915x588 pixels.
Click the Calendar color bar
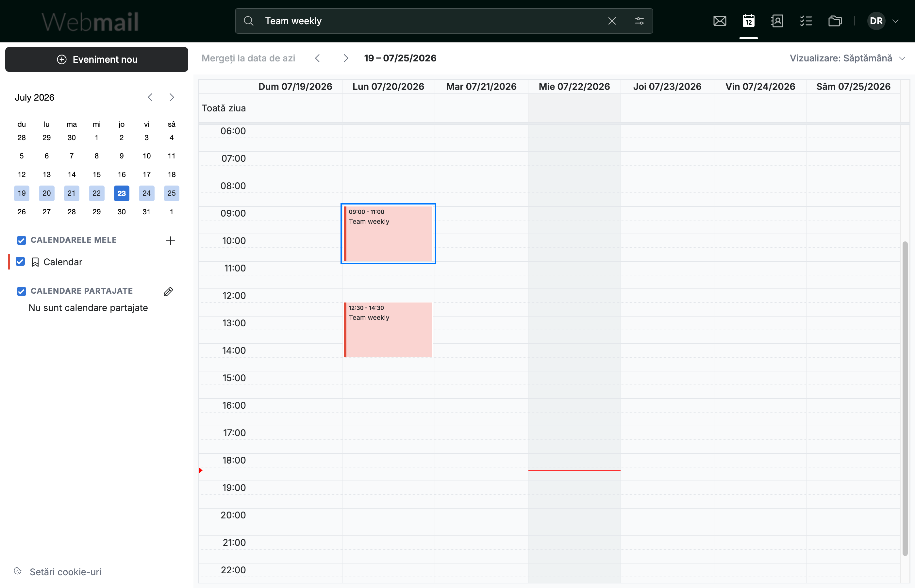[x=9, y=262]
